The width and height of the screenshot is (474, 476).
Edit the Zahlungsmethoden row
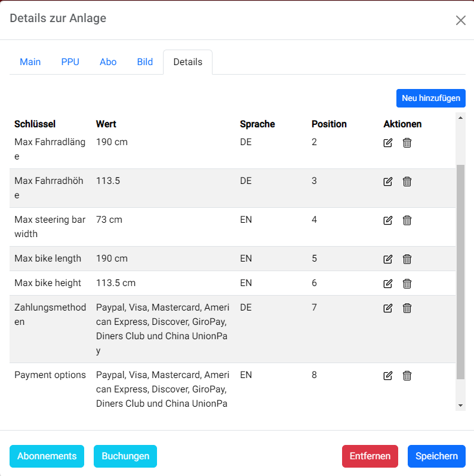coord(388,308)
